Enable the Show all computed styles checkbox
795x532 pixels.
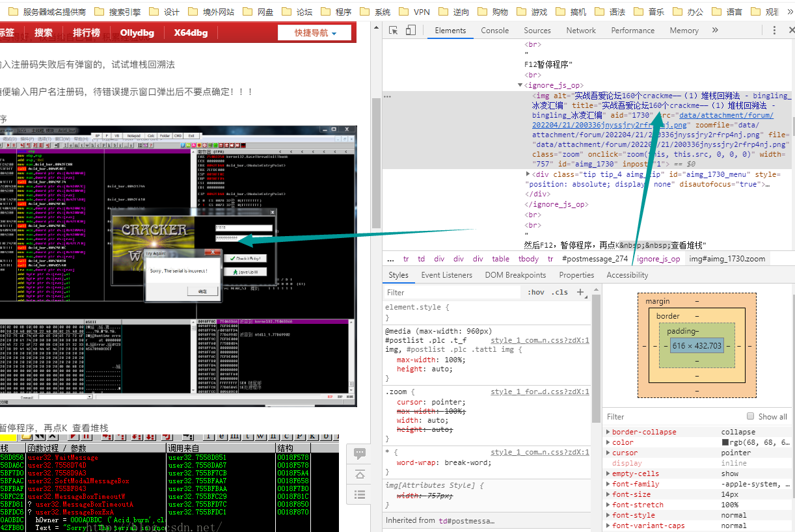[751, 416]
